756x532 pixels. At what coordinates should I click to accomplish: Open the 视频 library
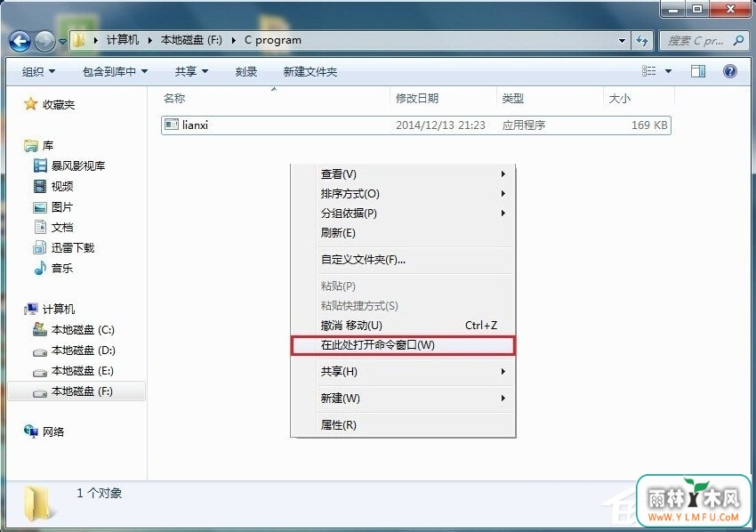pos(53,186)
